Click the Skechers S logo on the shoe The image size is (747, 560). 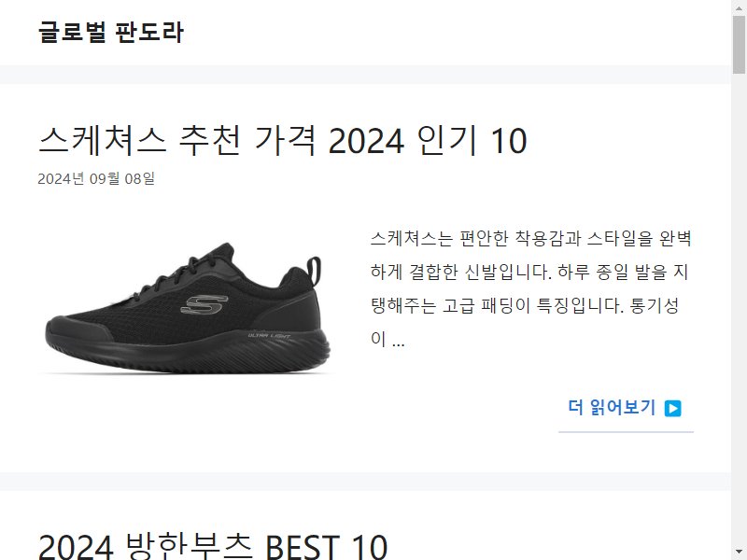click(204, 304)
